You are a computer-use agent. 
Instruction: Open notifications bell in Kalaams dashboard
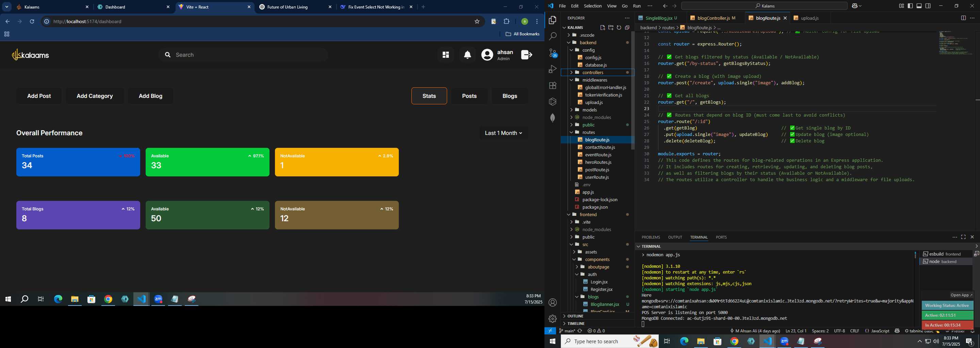tap(468, 55)
